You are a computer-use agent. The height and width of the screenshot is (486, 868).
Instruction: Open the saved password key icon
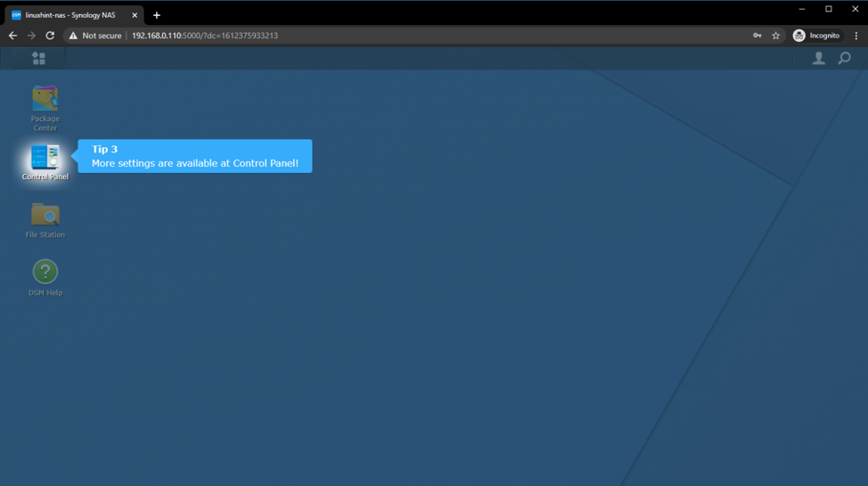tap(757, 36)
